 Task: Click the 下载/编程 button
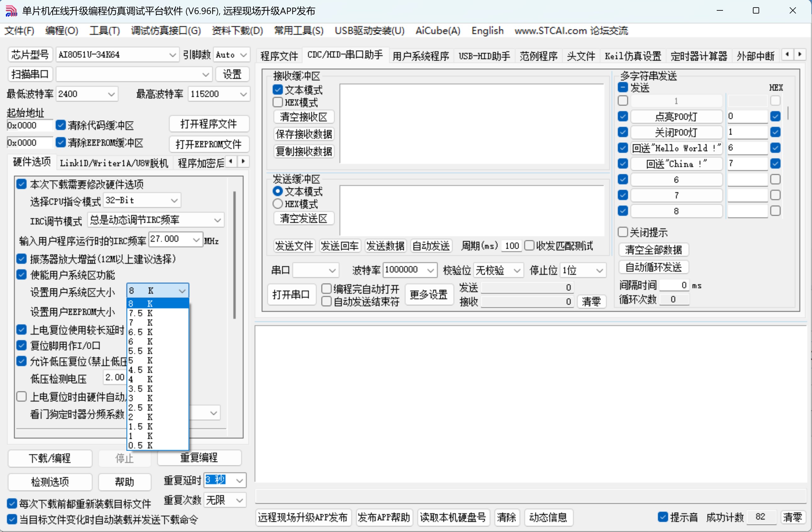point(50,459)
